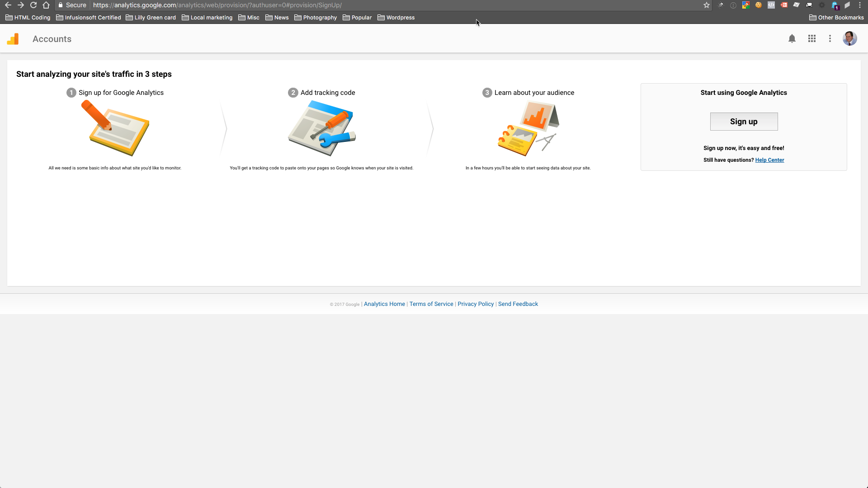Open the Lilly Green card bookmarks folder
The width and height of the screenshot is (868, 488).
151,18
